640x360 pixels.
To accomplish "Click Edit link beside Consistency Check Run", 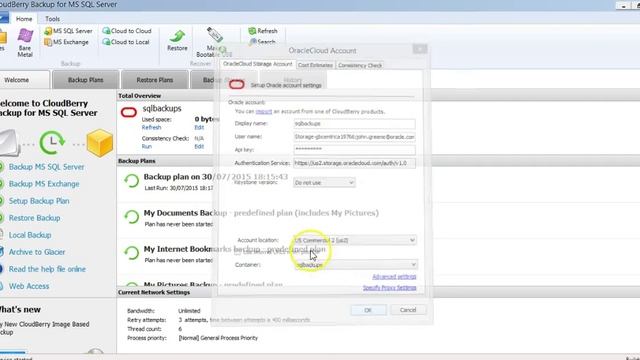I will point(199,147).
